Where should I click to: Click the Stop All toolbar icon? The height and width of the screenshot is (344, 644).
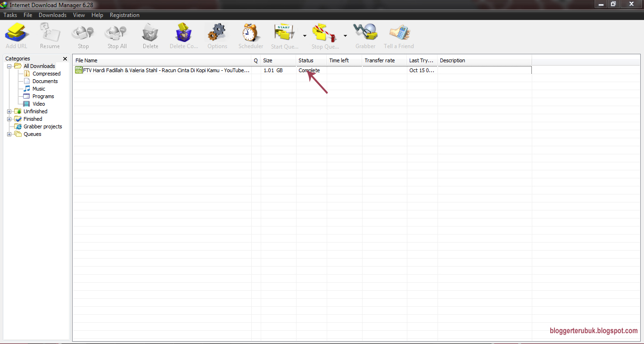[116, 33]
